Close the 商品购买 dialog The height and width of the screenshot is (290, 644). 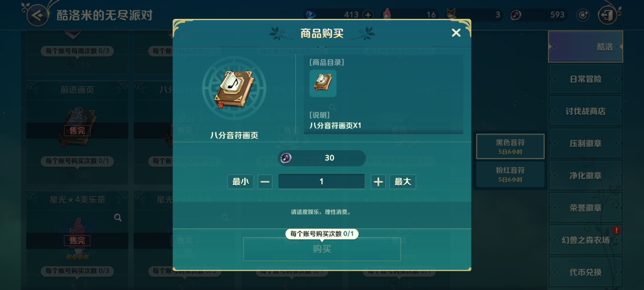click(456, 33)
